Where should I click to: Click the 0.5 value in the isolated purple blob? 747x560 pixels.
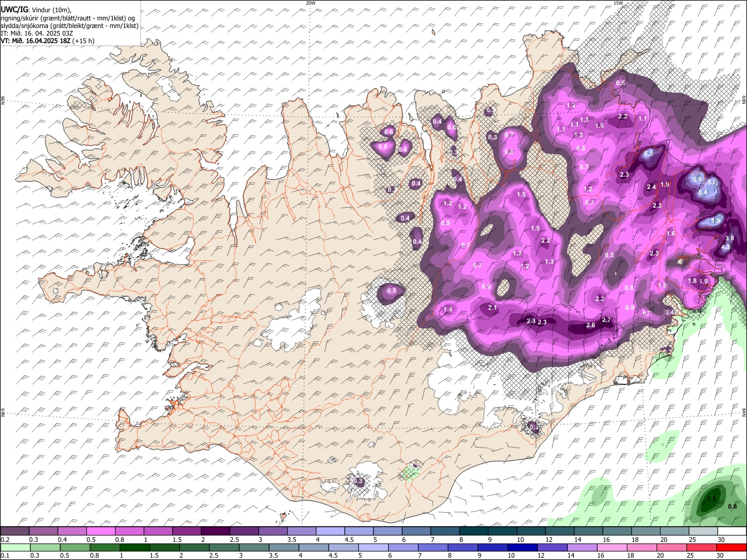392,290
